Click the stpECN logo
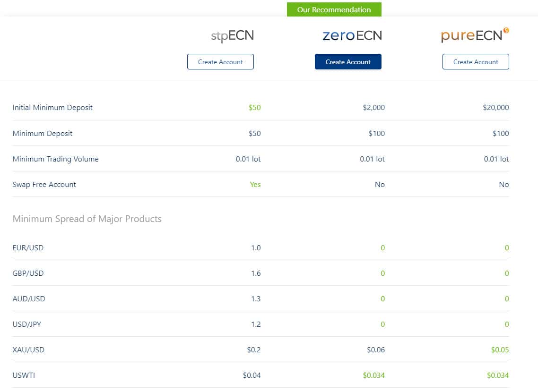538x392 pixels. tap(232, 36)
